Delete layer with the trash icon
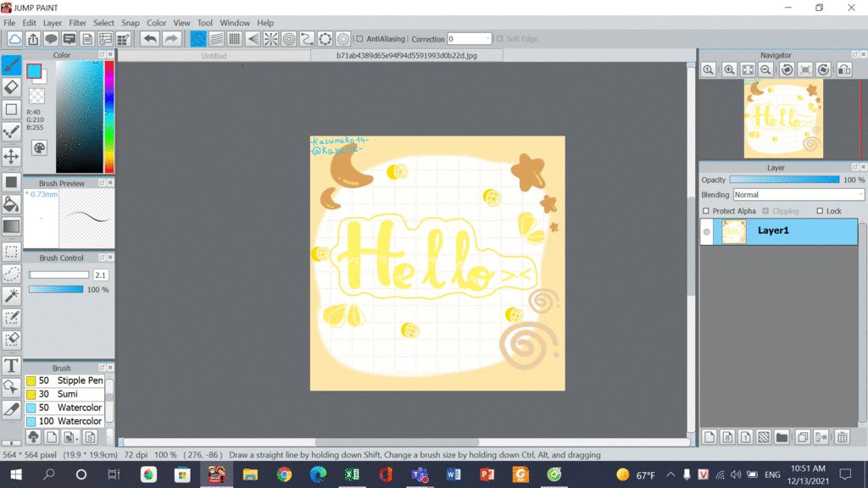 click(x=842, y=437)
